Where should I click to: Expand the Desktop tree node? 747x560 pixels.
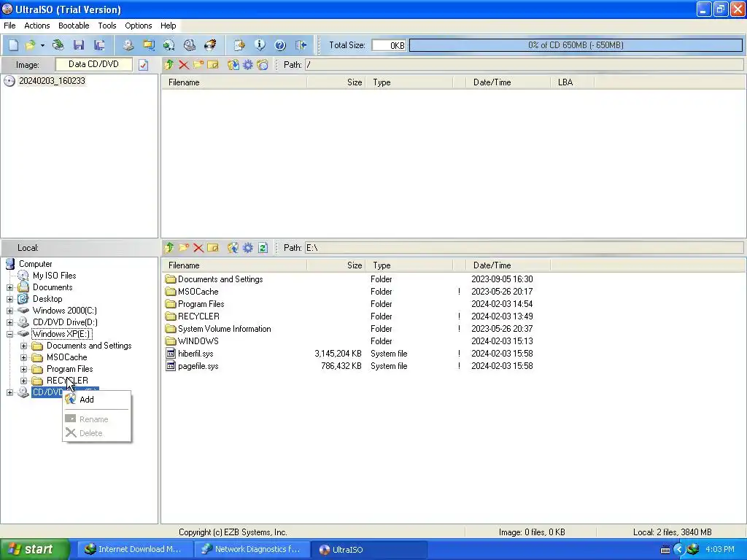click(9, 299)
